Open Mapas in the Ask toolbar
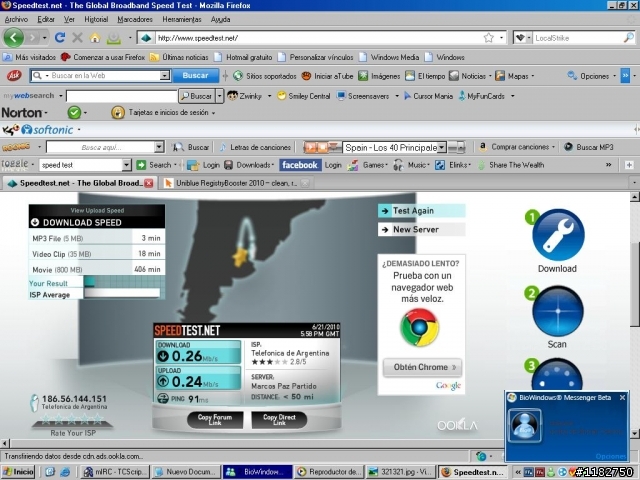640x480 pixels. [x=512, y=76]
